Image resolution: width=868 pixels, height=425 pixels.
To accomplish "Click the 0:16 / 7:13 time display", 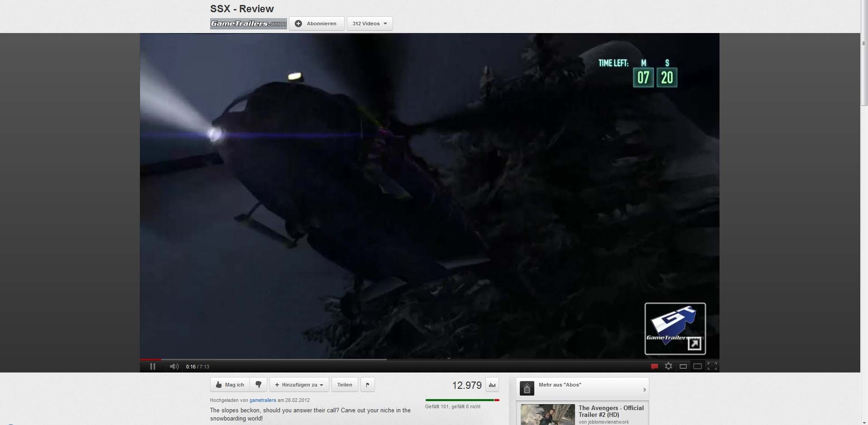I will pos(197,367).
